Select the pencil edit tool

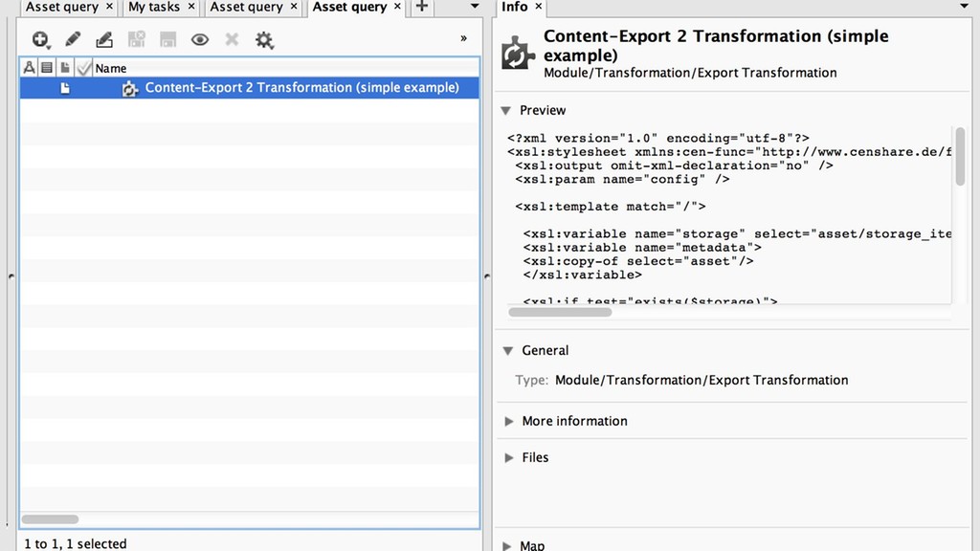pos(73,40)
